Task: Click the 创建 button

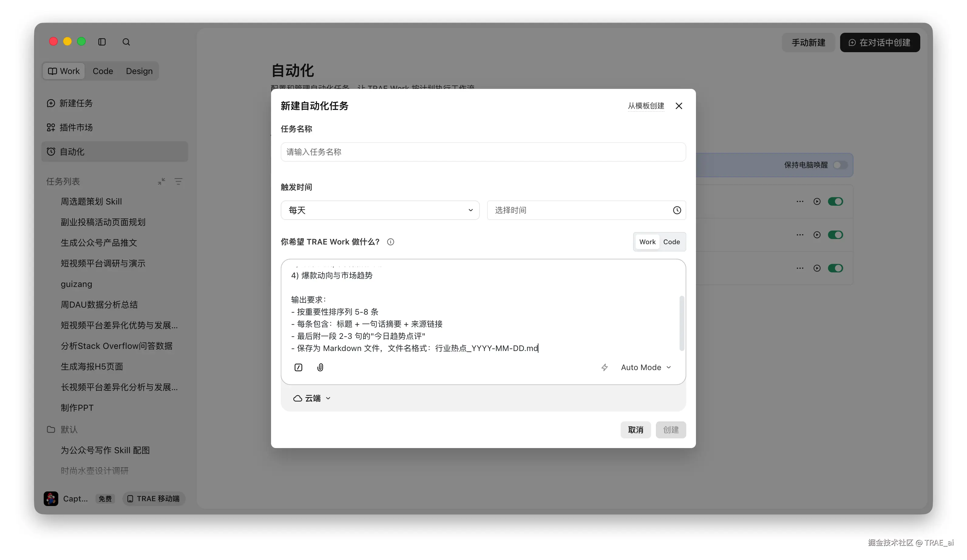Action: [671, 430]
